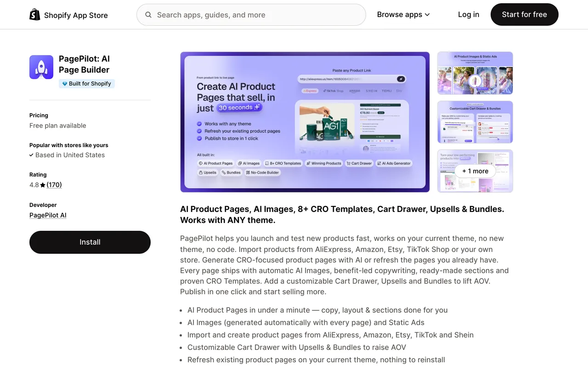Click the Browse apps chevron arrow
The height and width of the screenshot is (377, 588).
click(x=427, y=15)
